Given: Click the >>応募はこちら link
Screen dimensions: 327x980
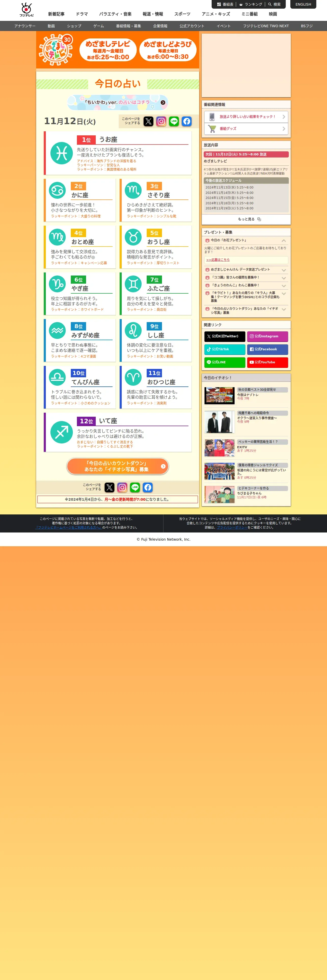Looking at the screenshot, I should (218, 260).
